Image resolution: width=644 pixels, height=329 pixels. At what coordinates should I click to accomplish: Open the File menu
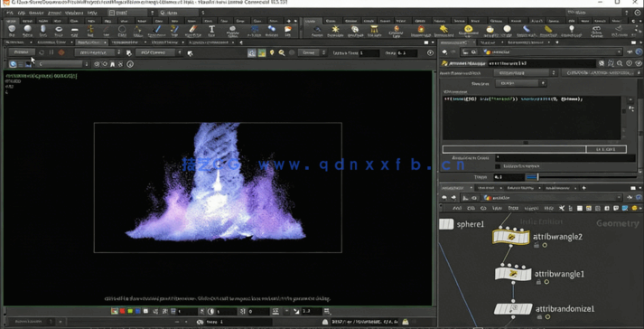(9, 13)
